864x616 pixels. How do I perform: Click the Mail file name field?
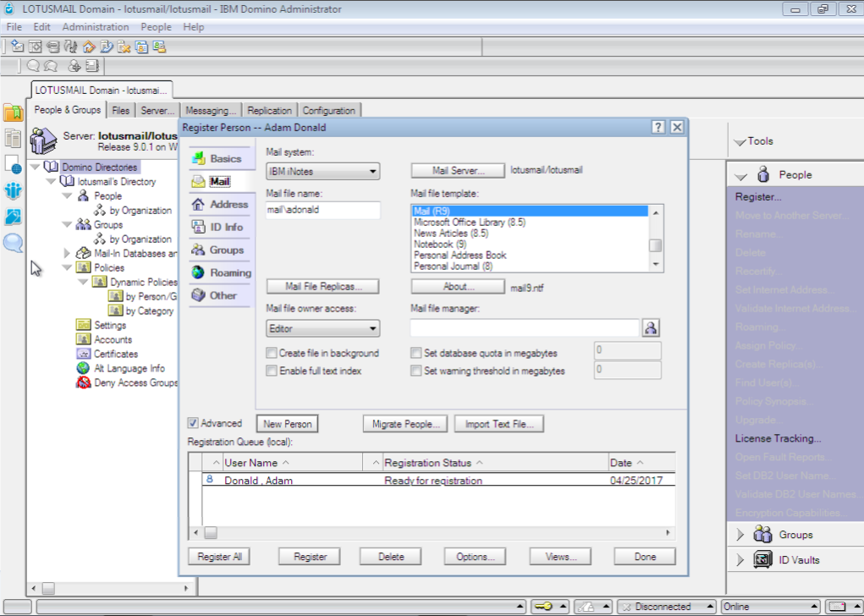point(323,210)
